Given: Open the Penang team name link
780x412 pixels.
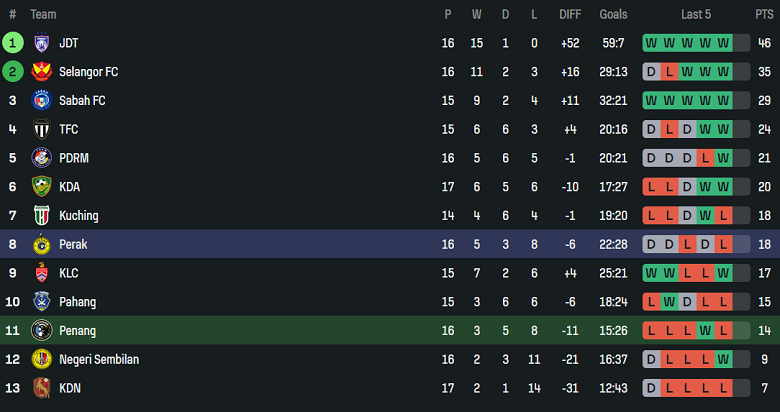Looking at the screenshot, I should coord(78,330).
